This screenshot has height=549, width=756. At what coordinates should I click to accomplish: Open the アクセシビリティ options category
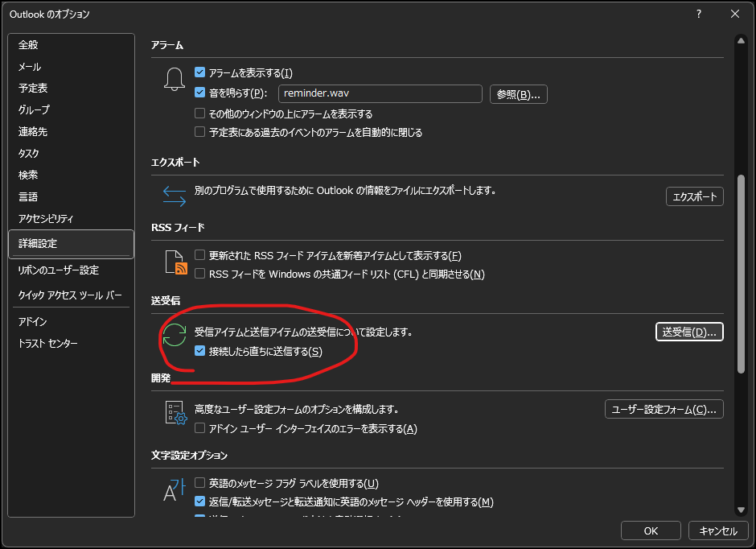click(x=71, y=218)
